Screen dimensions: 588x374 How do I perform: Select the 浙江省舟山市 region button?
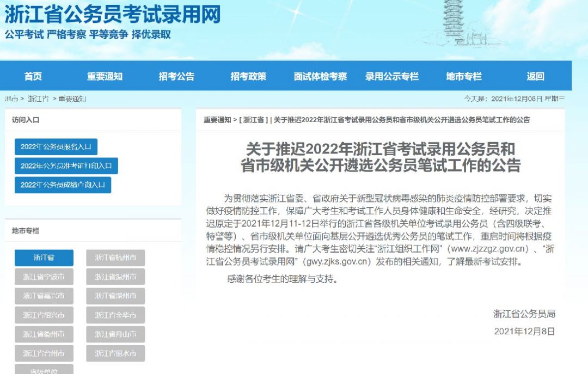[x=115, y=334]
